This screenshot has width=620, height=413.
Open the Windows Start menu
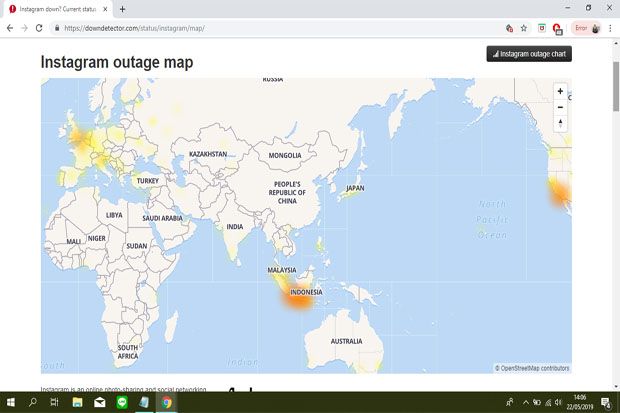point(11,402)
